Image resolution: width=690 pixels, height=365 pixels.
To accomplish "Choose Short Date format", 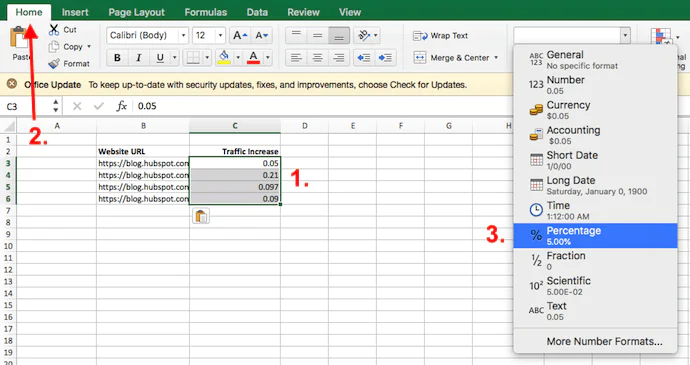I will click(x=595, y=160).
